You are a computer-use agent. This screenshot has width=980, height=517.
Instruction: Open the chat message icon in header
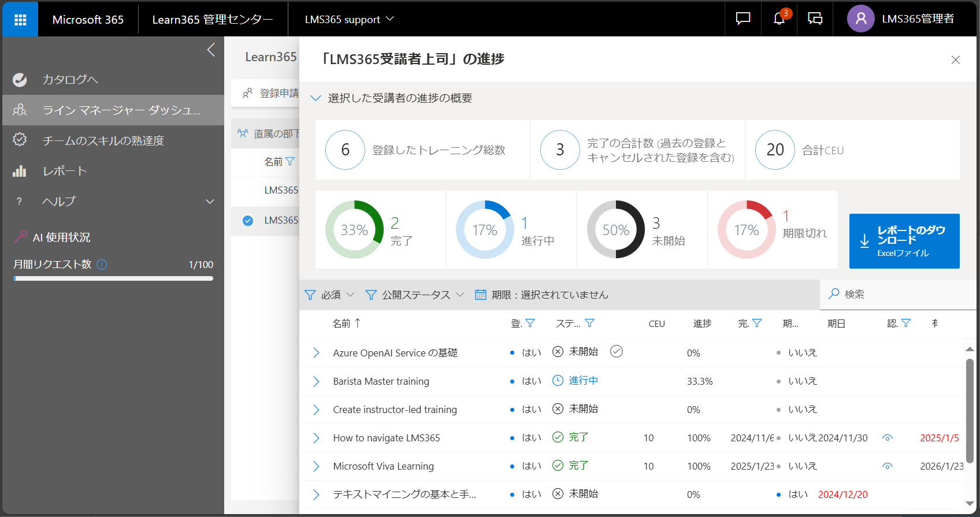click(743, 19)
